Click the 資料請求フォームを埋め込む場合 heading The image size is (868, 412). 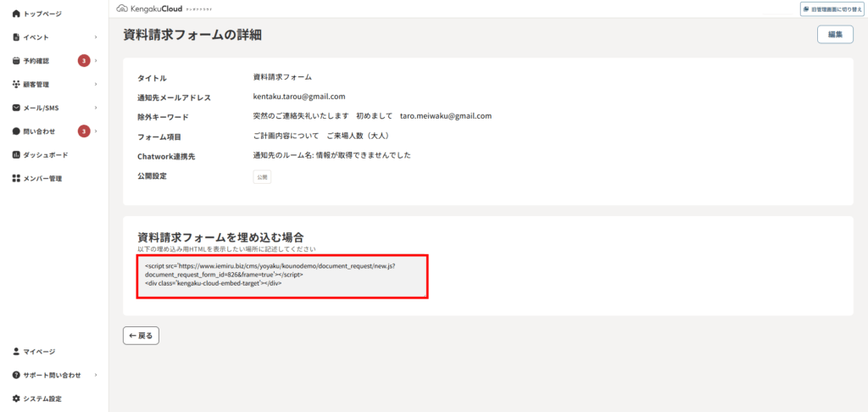tap(220, 237)
